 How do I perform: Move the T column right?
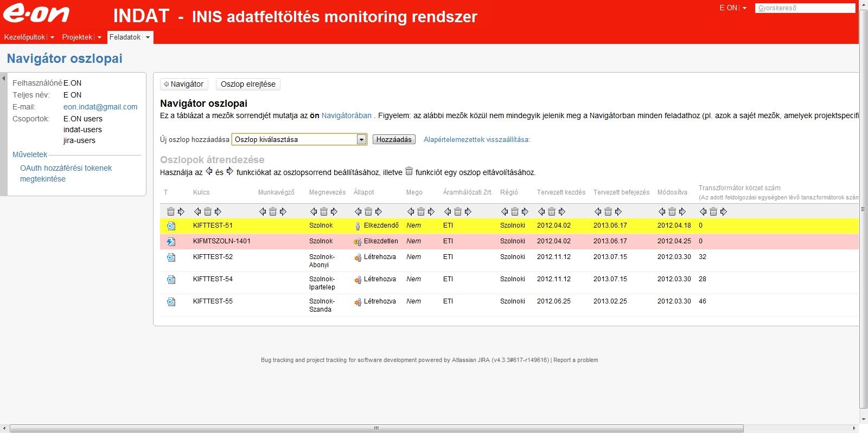pos(181,211)
